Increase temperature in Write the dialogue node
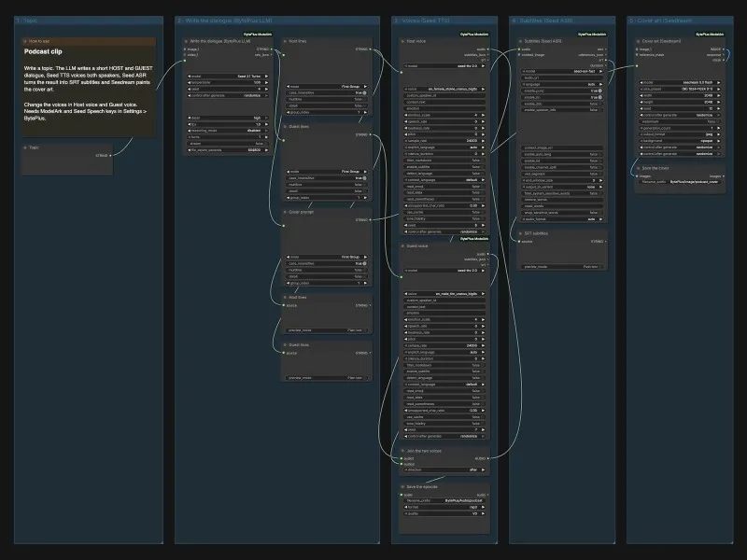The image size is (747, 560). click(266, 82)
